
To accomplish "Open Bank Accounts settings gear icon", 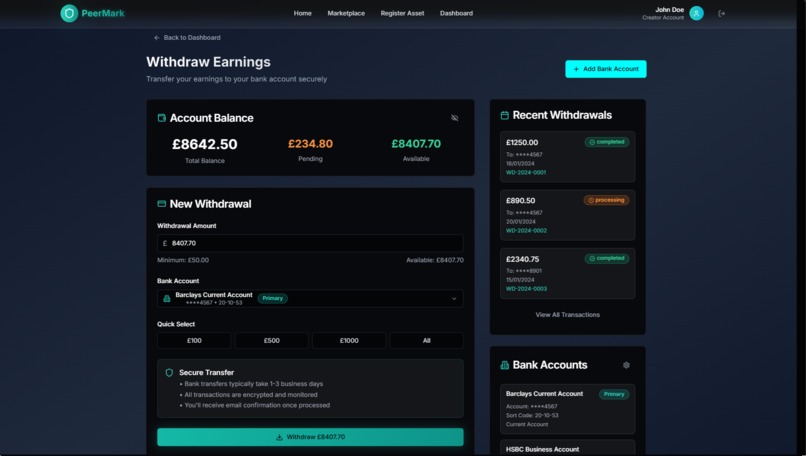I will click(x=626, y=365).
